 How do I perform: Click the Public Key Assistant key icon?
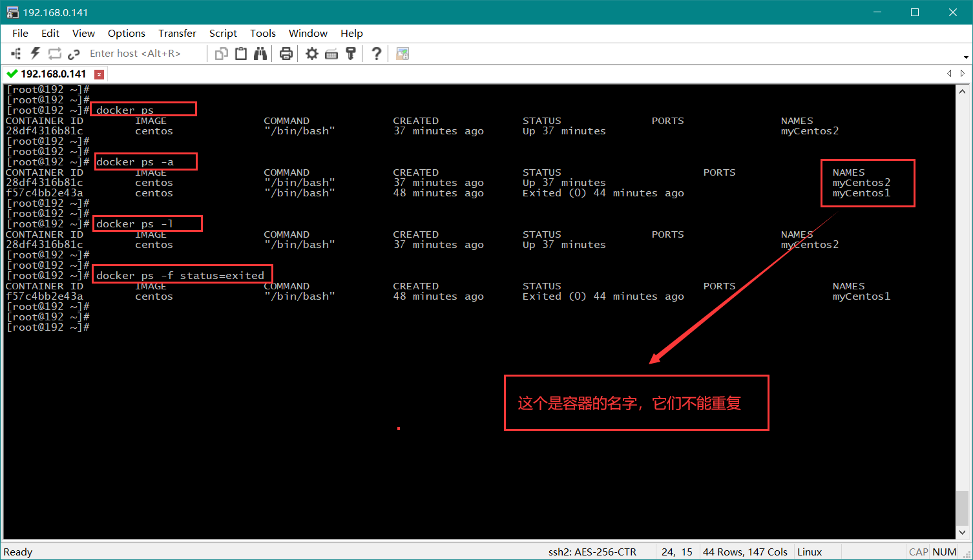(x=351, y=54)
